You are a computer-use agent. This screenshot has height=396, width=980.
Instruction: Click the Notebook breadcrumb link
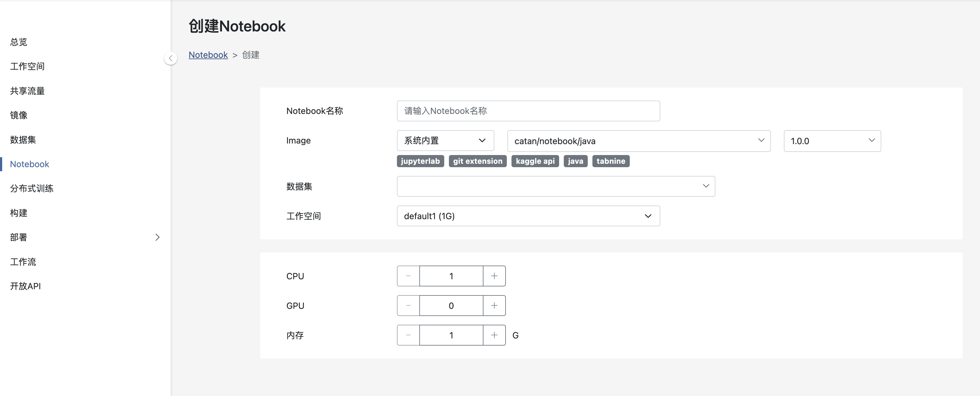[x=208, y=55]
